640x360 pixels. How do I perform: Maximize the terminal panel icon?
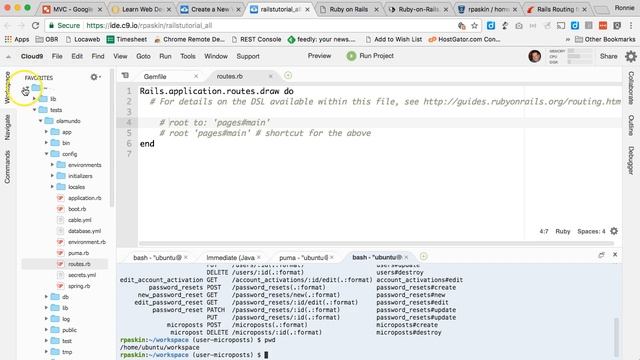point(601,255)
